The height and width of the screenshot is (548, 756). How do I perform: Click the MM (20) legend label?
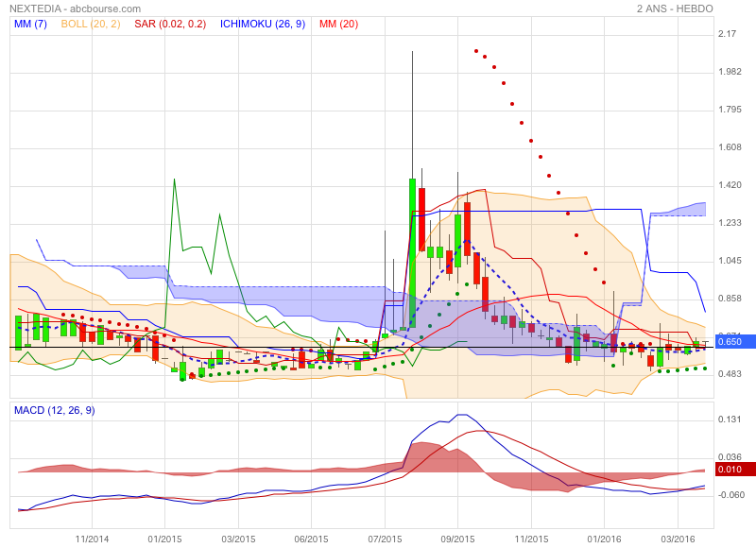pos(338,24)
